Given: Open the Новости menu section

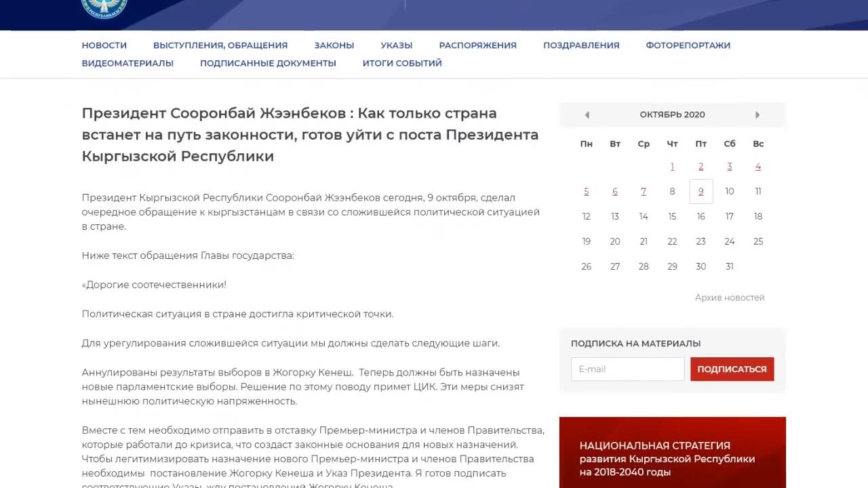Looking at the screenshot, I should pos(104,45).
